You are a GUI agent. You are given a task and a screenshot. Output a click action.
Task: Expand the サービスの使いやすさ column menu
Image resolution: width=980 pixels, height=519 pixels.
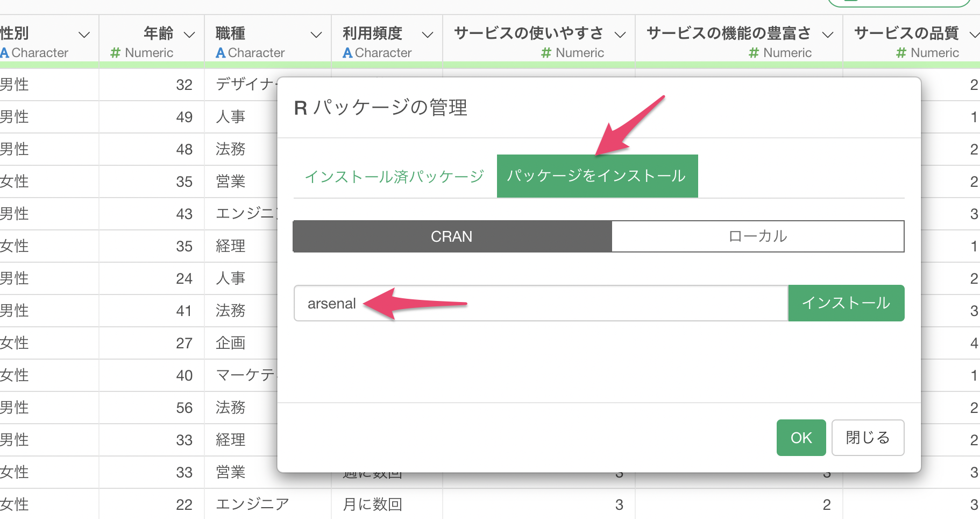point(620,34)
